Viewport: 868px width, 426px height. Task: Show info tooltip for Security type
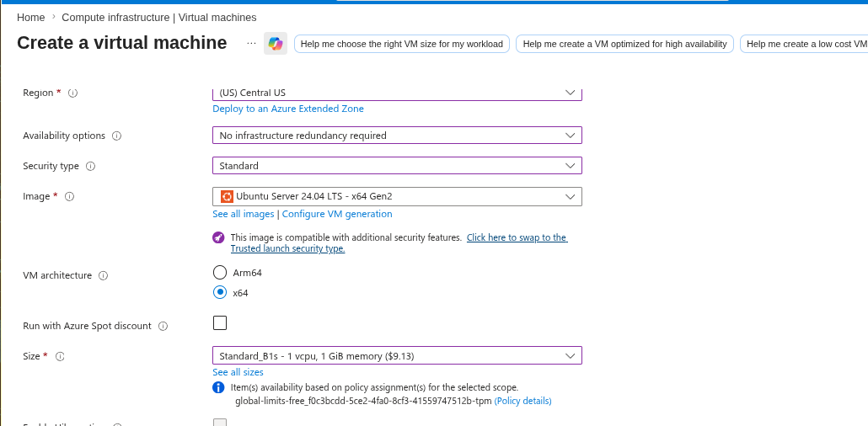(x=90, y=166)
